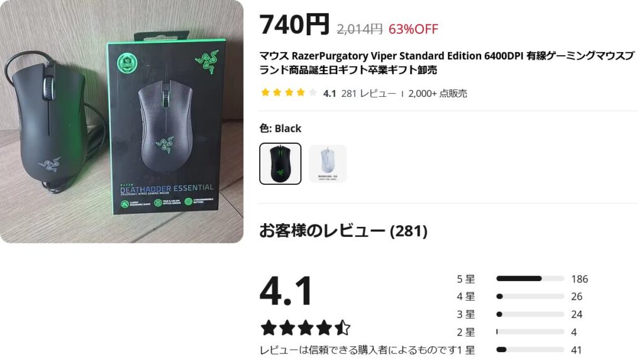Screen dimensions: 644x359
Task: Filter reviews by 2 星 bar
Action: click(530, 332)
